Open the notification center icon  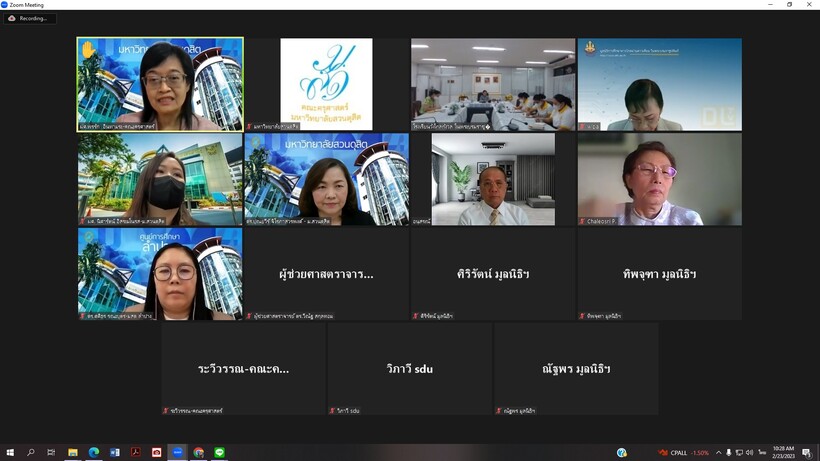pos(807,453)
